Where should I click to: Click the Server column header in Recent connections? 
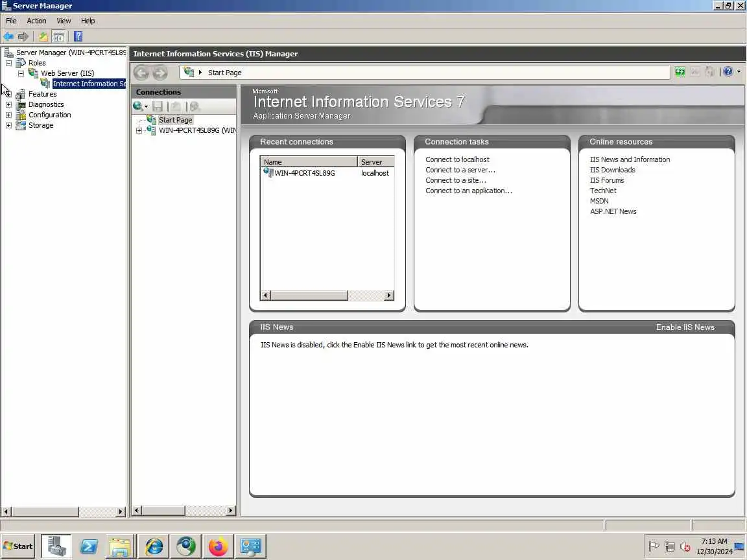376,162
